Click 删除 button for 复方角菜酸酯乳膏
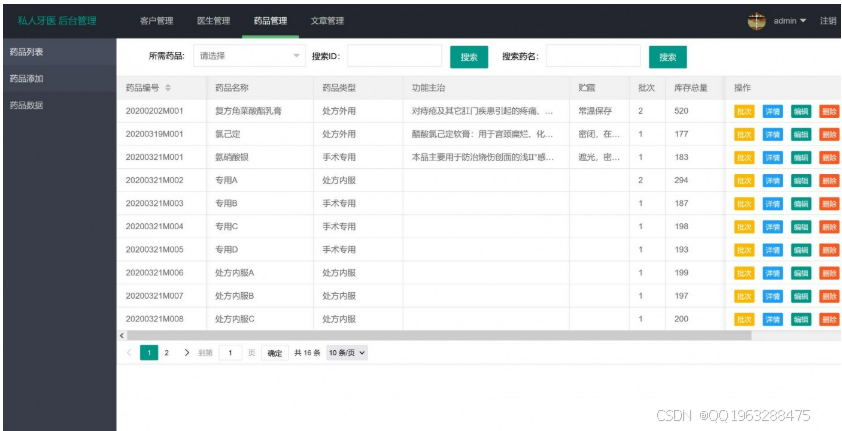 tap(829, 111)
